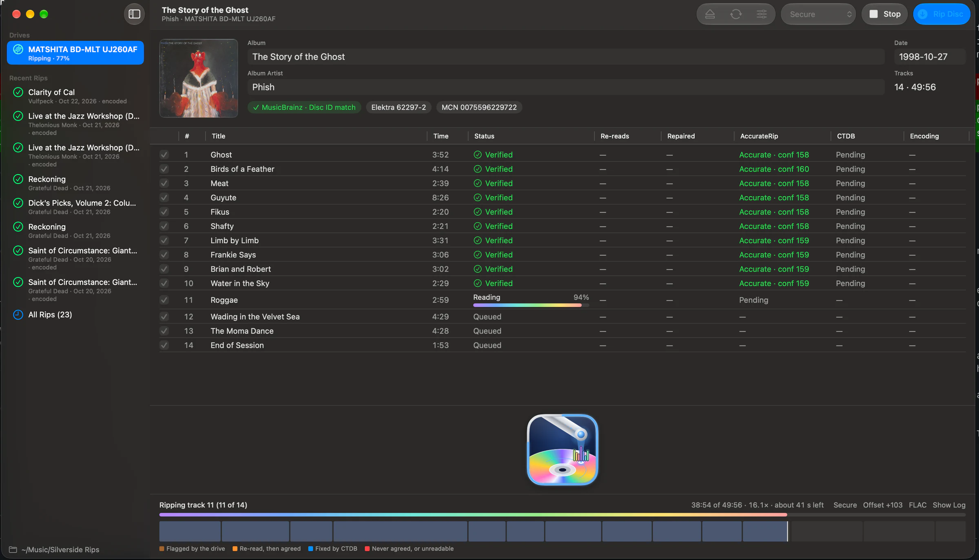Edit the Date field 1998-10-27
Screen dimensions: 979x560
(929, 57)
